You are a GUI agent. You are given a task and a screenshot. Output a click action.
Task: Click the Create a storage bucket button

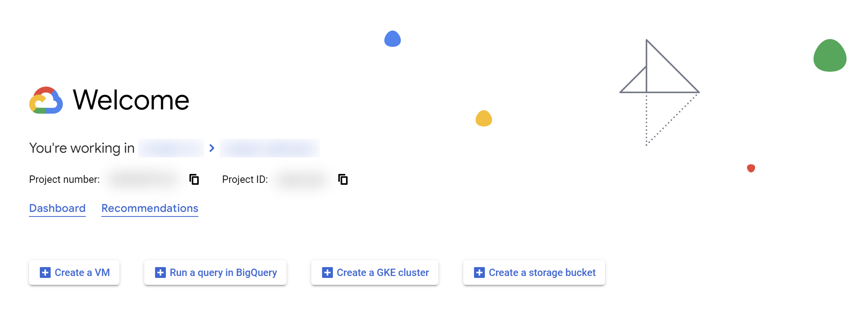tap(534, 272)
